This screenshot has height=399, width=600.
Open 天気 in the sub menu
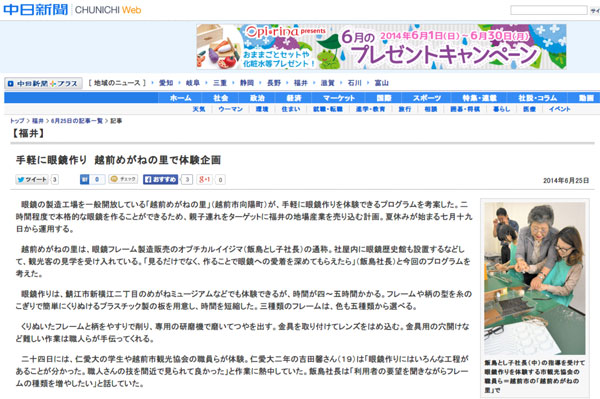[199, 109]
